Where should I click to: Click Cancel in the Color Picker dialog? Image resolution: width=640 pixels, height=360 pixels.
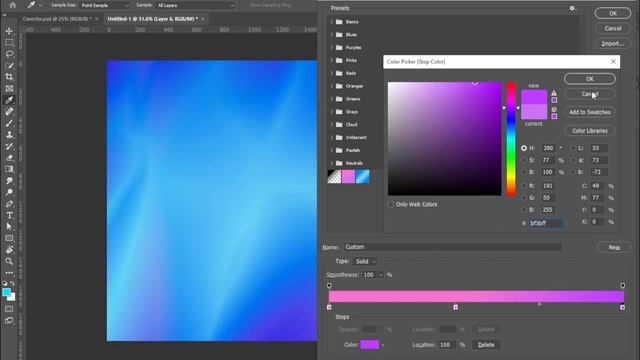tap(590, 94)
